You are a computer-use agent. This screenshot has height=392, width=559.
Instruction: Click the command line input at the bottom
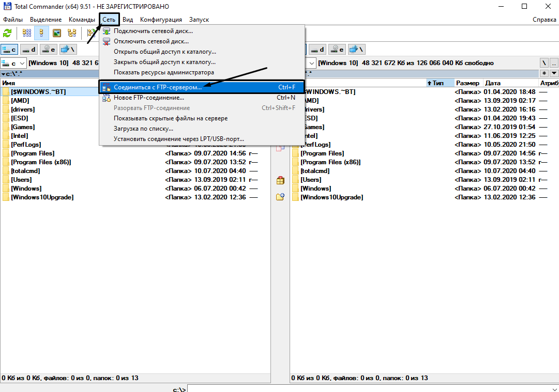tap(362, 389)
